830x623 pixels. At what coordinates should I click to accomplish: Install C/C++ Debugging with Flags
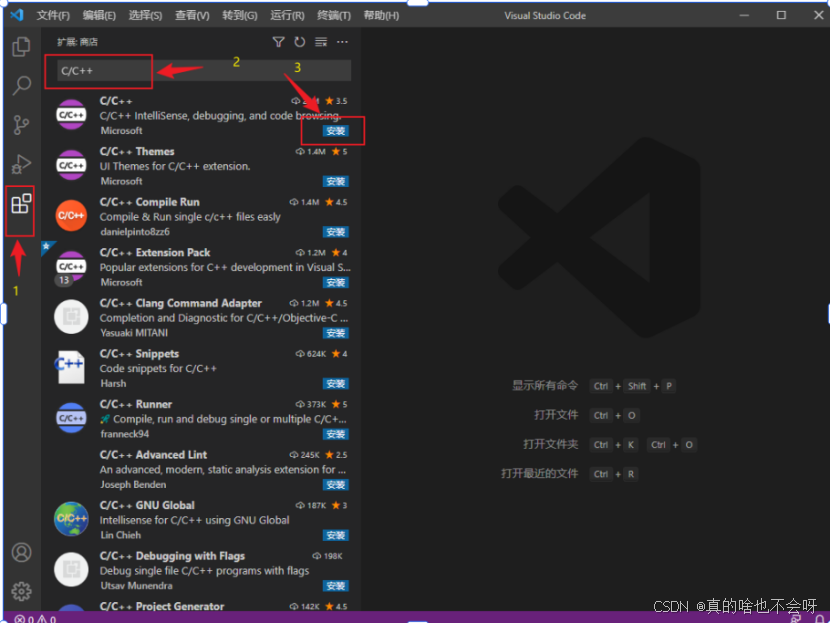coord(336,586)
